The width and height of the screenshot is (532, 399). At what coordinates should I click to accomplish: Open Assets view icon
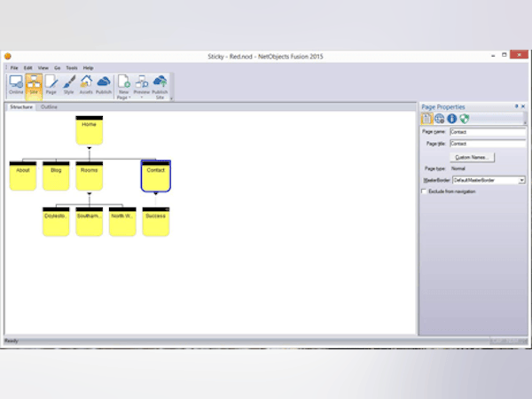pyautogui.click(x=86, y=85)
